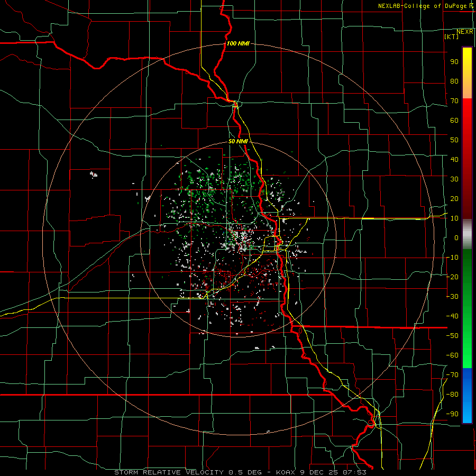Click the 90 value on the velocity scale
476x476 pixels.
click(454, 62)
